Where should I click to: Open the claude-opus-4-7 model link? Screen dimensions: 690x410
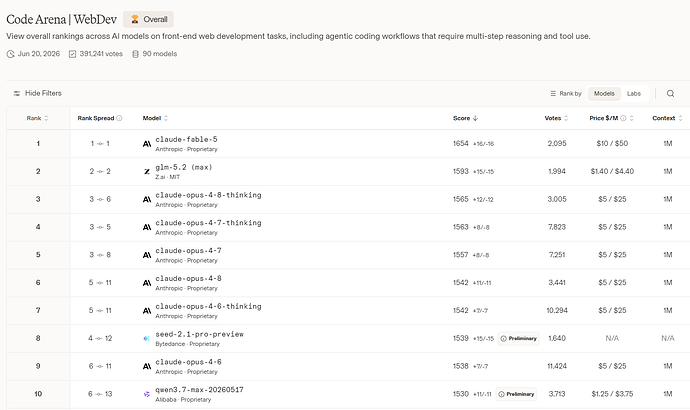(x=188, y=250)
